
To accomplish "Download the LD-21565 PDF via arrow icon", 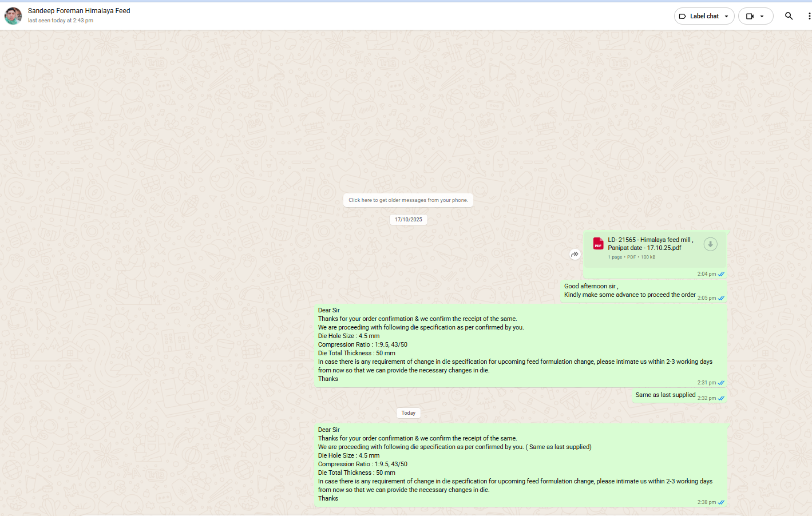I will pyautogui.click(x=710, y=244).
